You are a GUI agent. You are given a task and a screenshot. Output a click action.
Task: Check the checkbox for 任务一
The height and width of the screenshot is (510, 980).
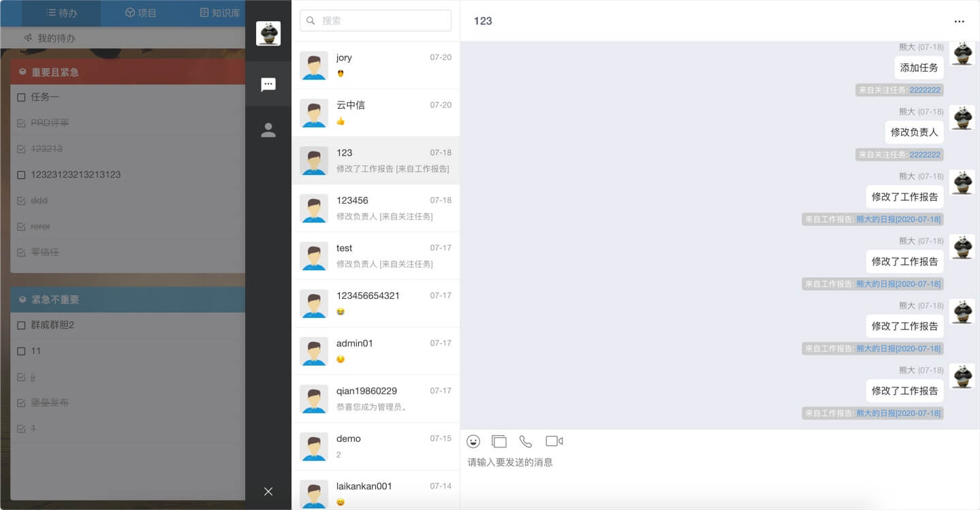tap(21, 97)
